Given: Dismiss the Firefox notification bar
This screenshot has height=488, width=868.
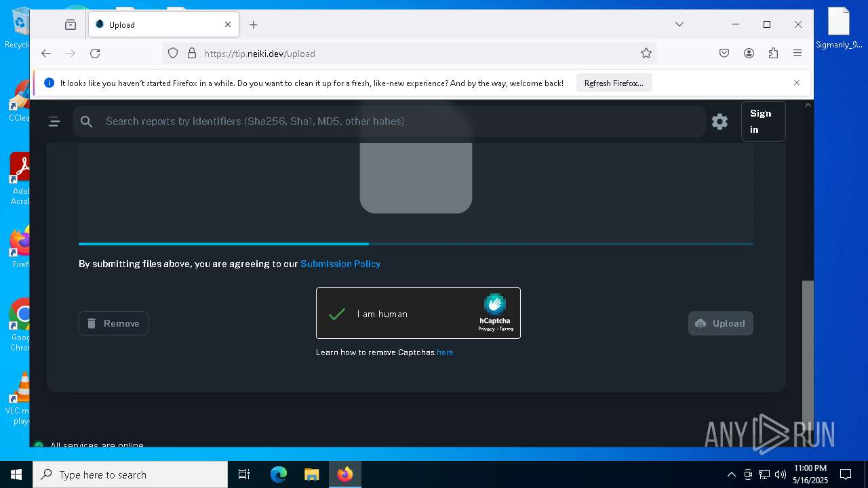Looking at the screenshot, I should tap(796, 83).
